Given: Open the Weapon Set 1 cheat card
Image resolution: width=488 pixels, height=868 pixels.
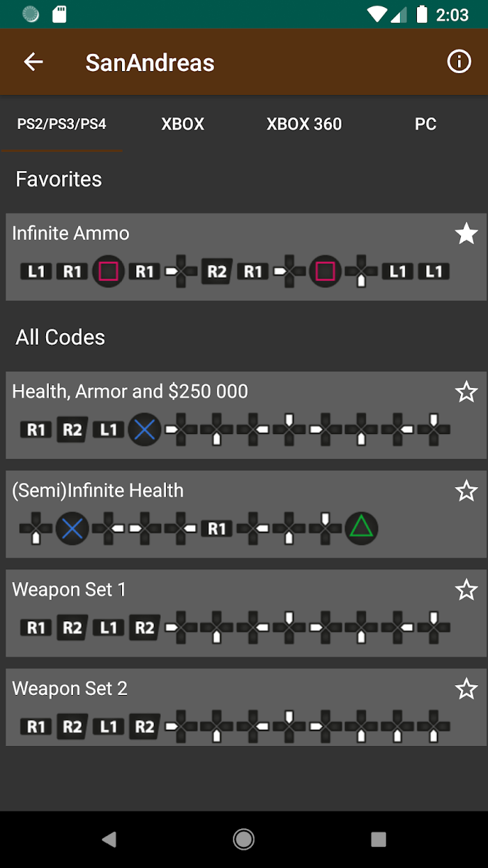Looking at the screenshot, I should pos(244,613).
